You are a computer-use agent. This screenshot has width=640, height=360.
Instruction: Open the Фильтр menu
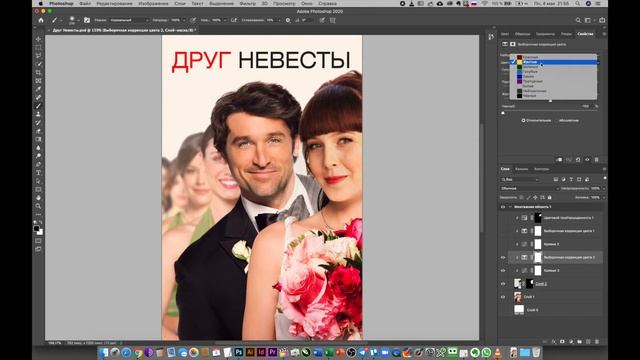(247, 3)
